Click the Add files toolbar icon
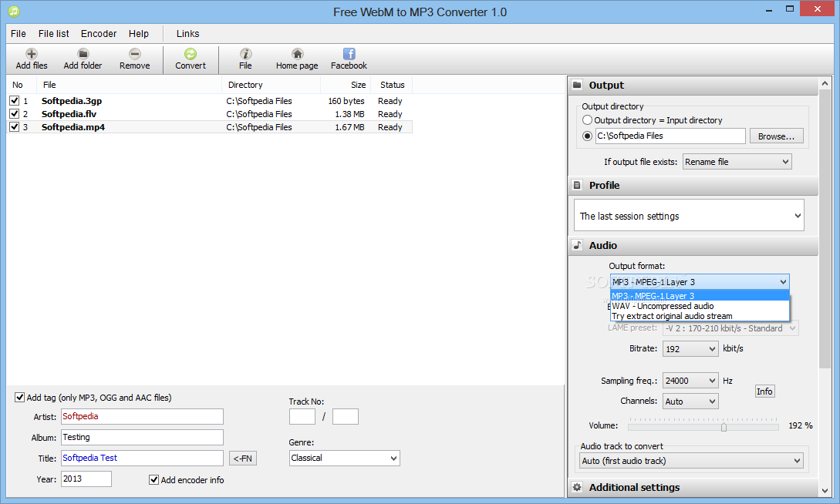 pos(32,53)
